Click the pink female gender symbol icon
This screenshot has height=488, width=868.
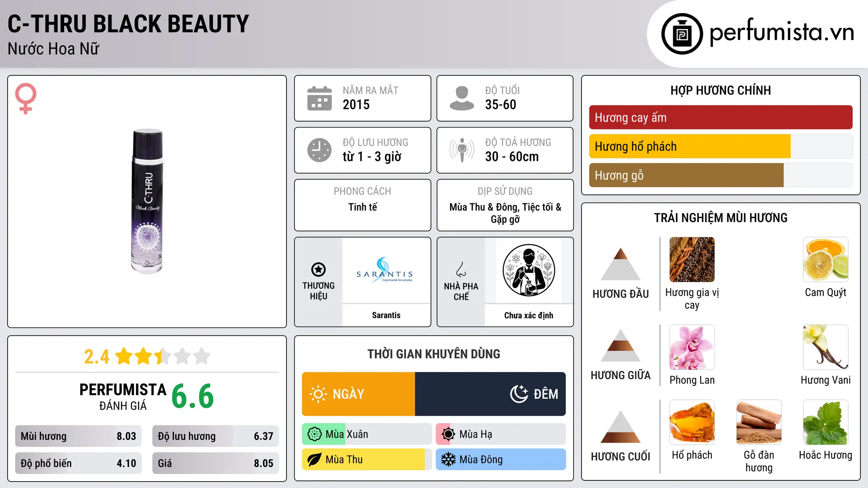25,98
